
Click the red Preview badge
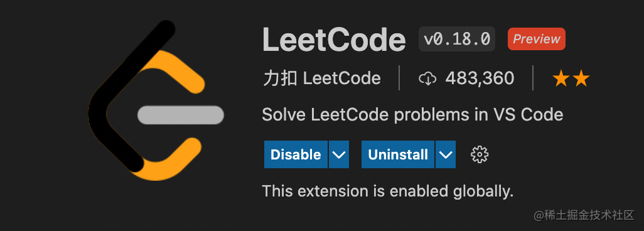(x=537, y=39)
